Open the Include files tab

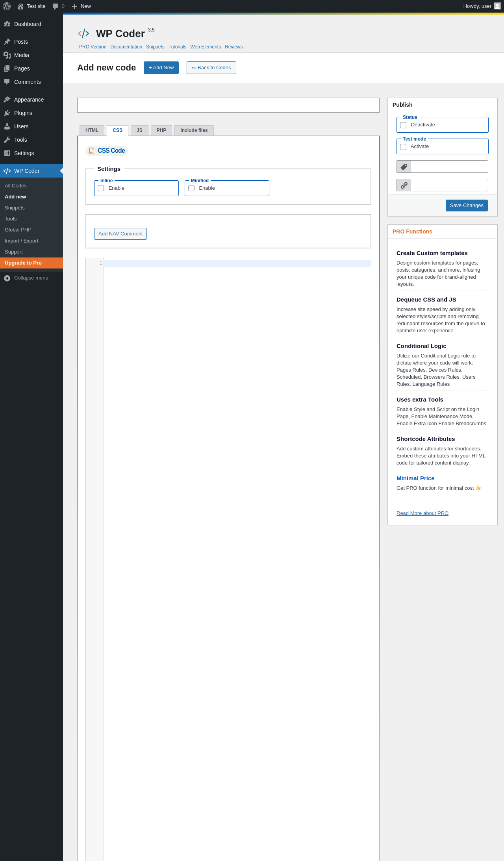[x=194, y=130]
